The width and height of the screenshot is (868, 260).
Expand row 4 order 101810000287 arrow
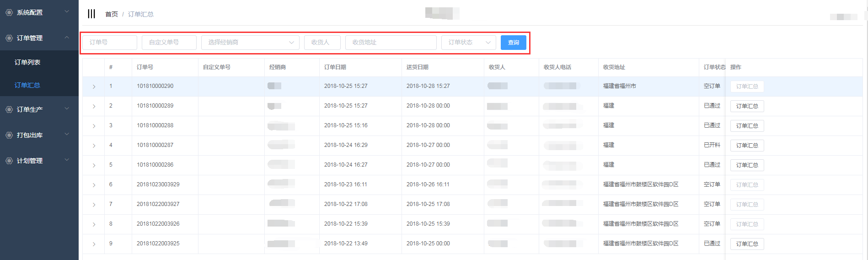(94, 146)
